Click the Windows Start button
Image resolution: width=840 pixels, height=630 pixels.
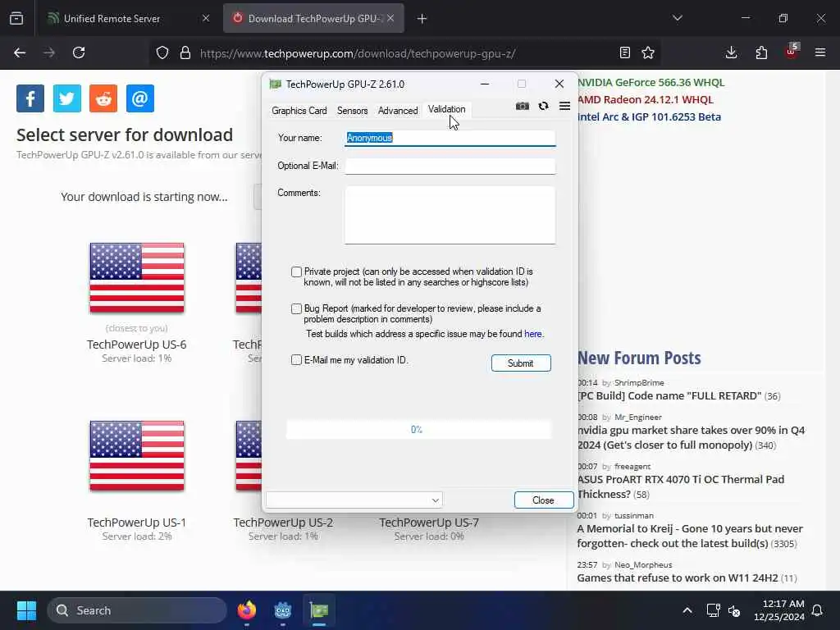[x=26, y=610]
